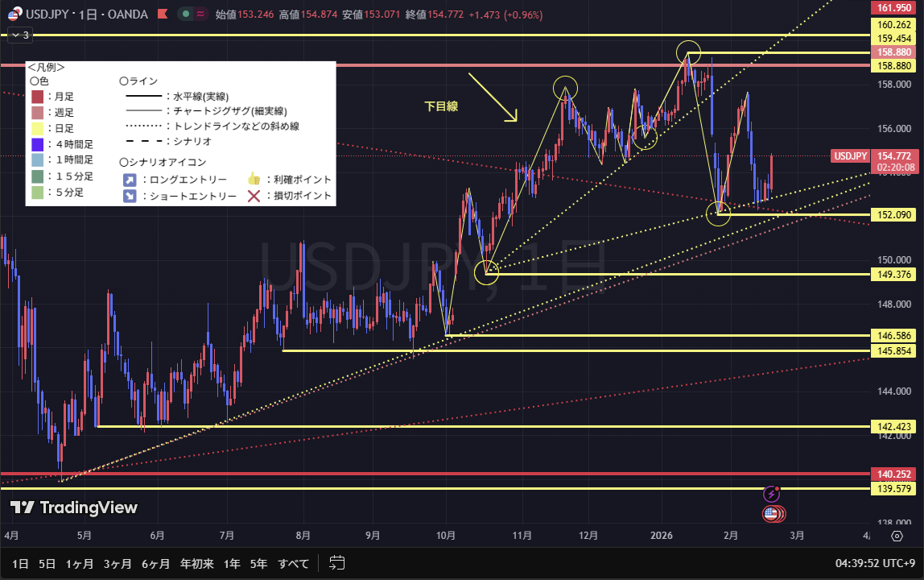Open the 04:39:52 UTC+9 timezone menu
Viewport: 924px width, 580px height.
[x=876, y=563]
